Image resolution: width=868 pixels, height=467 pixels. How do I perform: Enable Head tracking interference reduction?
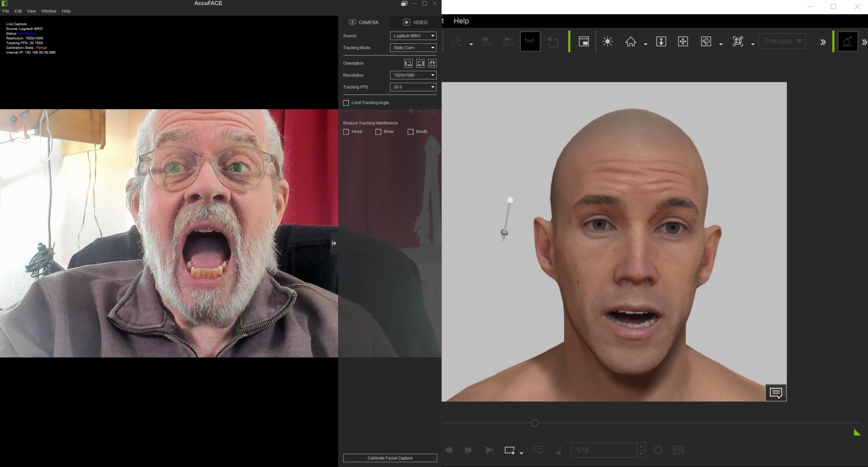(346, 132)
